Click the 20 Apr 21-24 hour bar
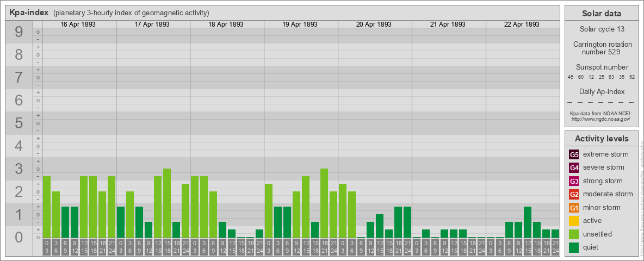 (x=407, y=222)
